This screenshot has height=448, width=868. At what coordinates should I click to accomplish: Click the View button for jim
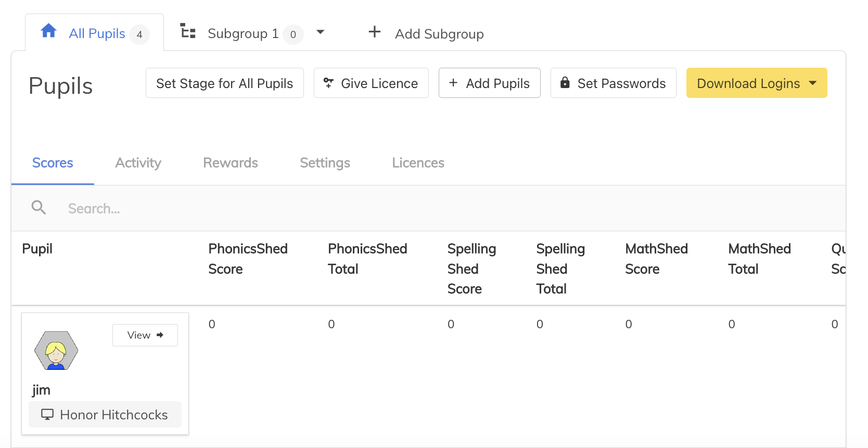[x=145, y=335]
